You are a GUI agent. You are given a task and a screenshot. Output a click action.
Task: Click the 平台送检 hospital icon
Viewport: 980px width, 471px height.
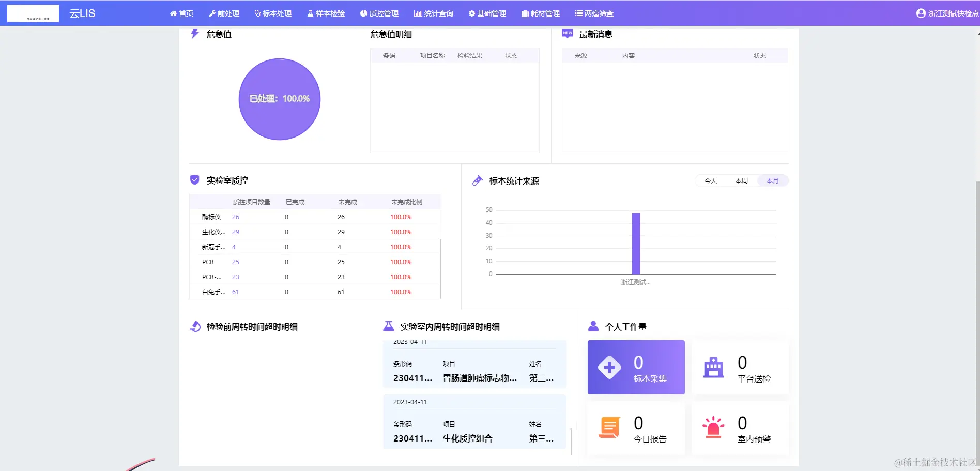713,367
